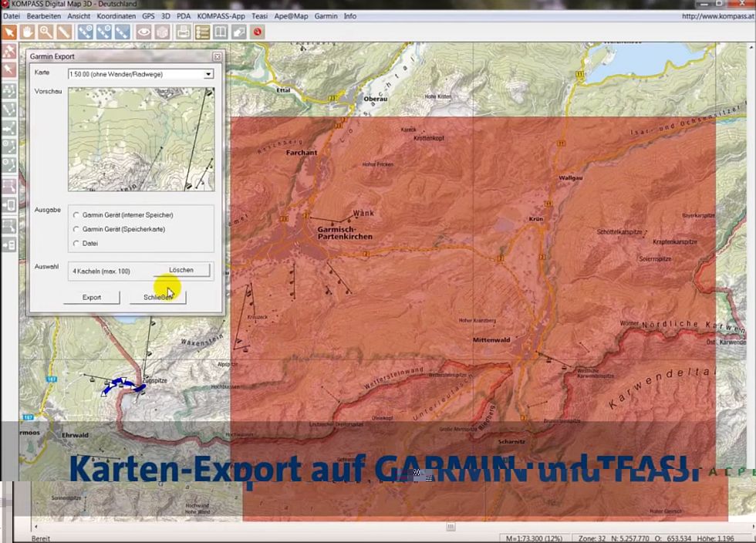Select the arrow pointer tool
The width and height of the screenshot is (756, 543).
click(9, 32)
